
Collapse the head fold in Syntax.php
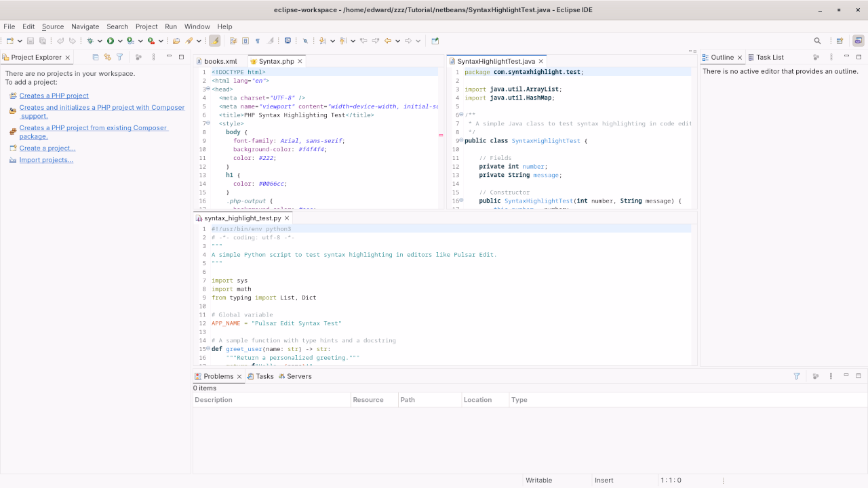[x=208, y=89]
